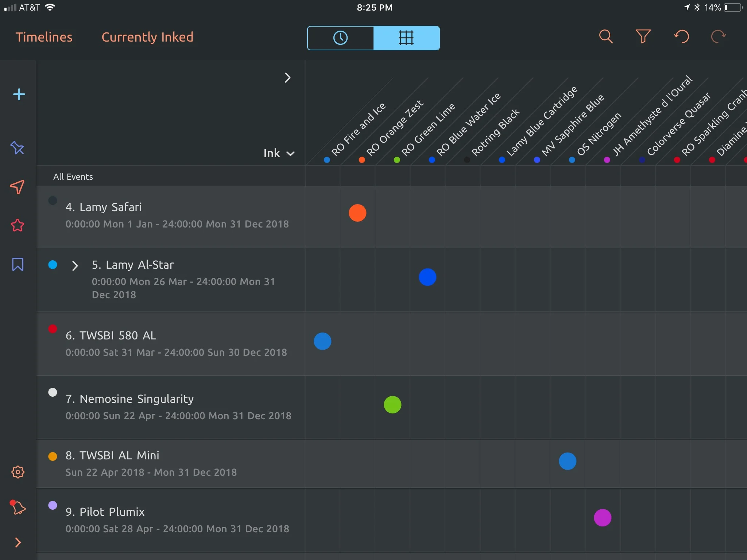Select the 7. Nemosine Singularity event
The image size is (747, 560).
(x=171, y=407)
